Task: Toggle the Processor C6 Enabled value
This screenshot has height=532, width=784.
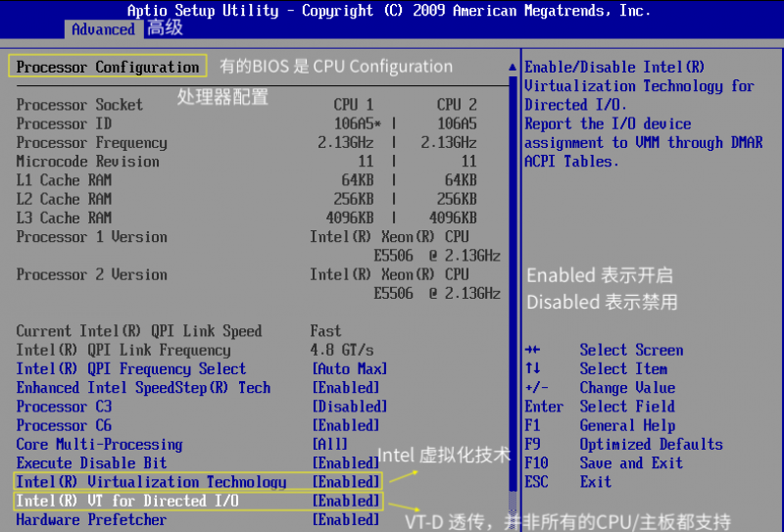Action: [x=345, y=425]
